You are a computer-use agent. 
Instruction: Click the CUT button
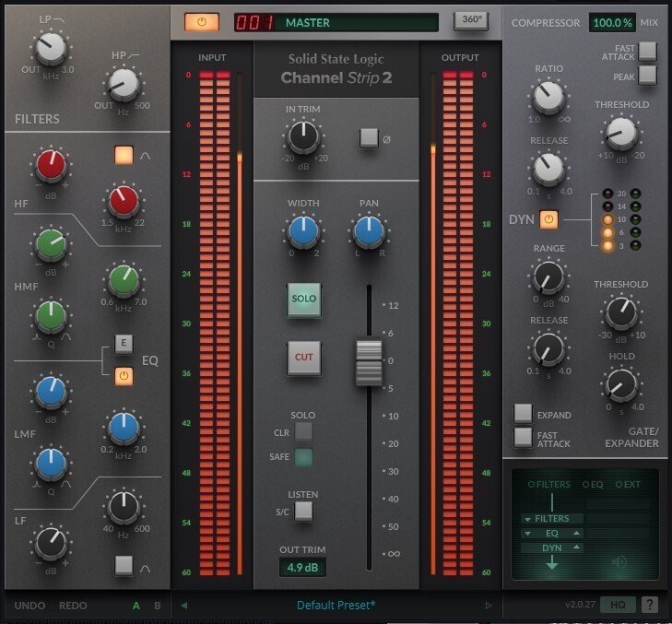coord(304,358)
